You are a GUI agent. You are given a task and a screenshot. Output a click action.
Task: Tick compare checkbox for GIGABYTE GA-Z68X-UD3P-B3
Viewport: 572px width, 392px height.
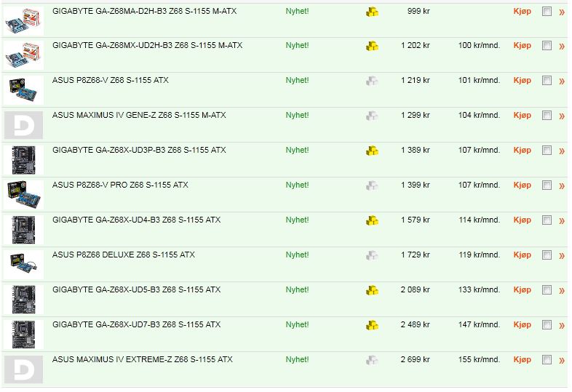[547, 151]
